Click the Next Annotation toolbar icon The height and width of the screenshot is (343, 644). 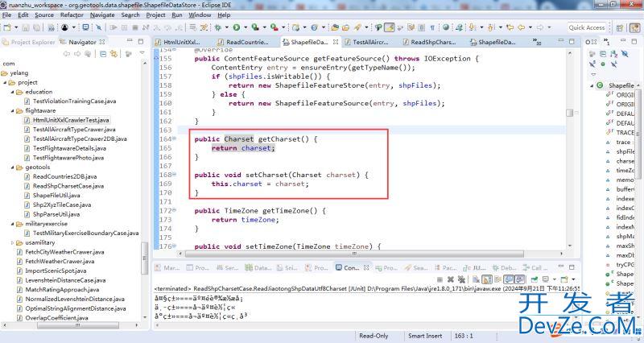click(473, 27)
